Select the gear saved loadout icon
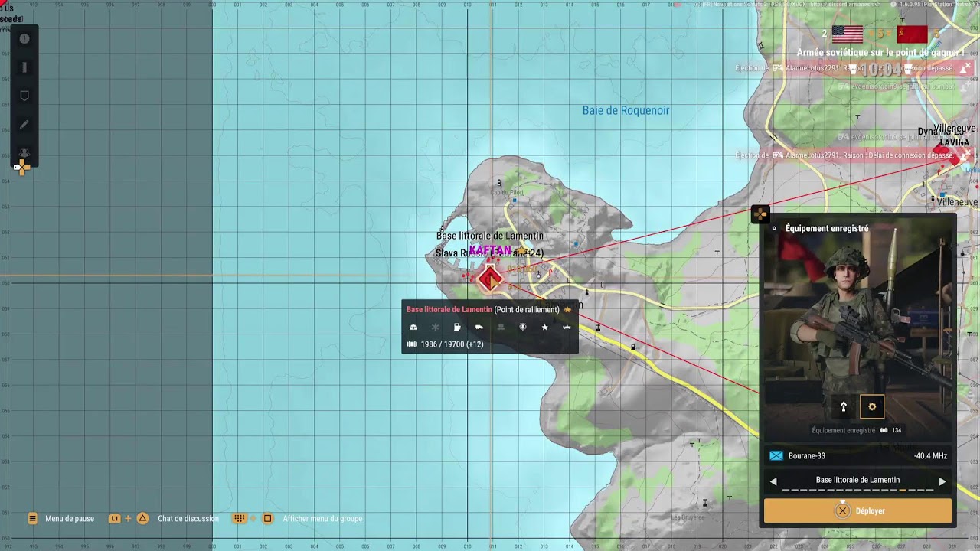The width and height of the screenshot is (980, 551). coord(872,407)
